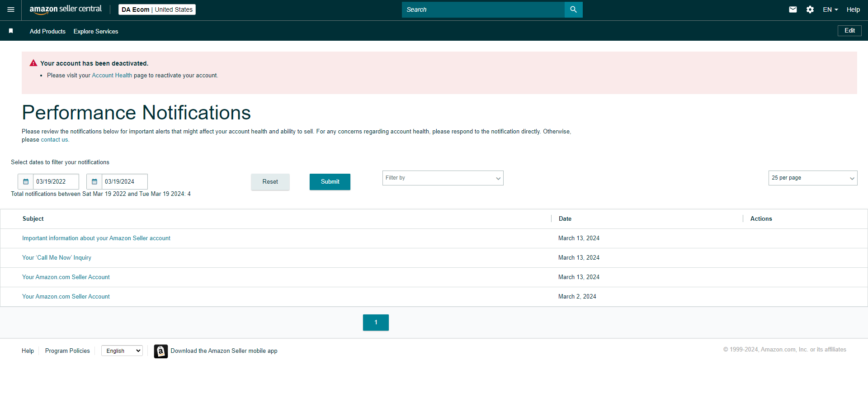Open 'Important information about your Amazon Seller account' notification
Viewport: 868px width, 394px height.
click(x=96, y=238)
